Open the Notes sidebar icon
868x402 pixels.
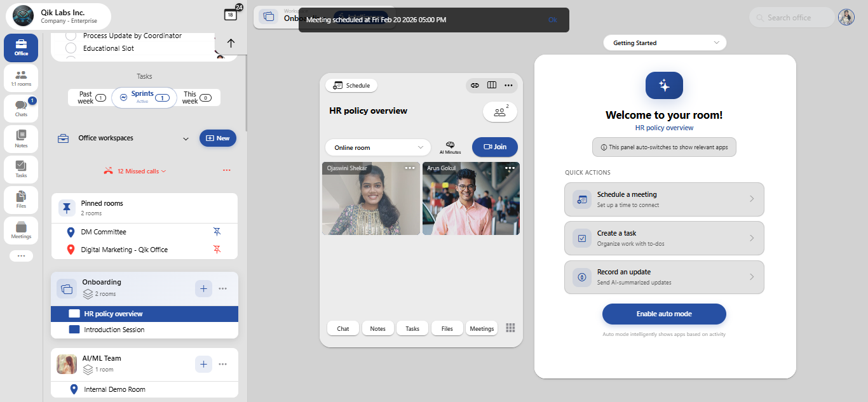coord(21,139)
